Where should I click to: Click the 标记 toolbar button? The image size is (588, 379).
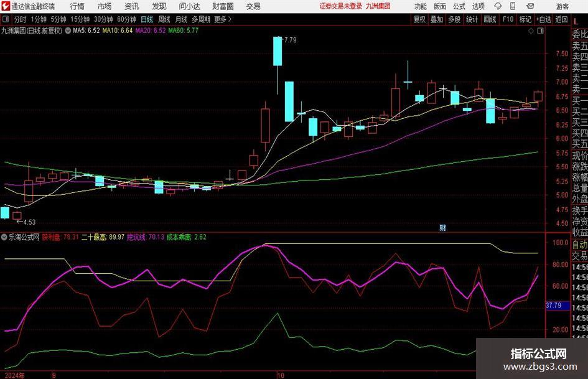[x=525, y=19]
